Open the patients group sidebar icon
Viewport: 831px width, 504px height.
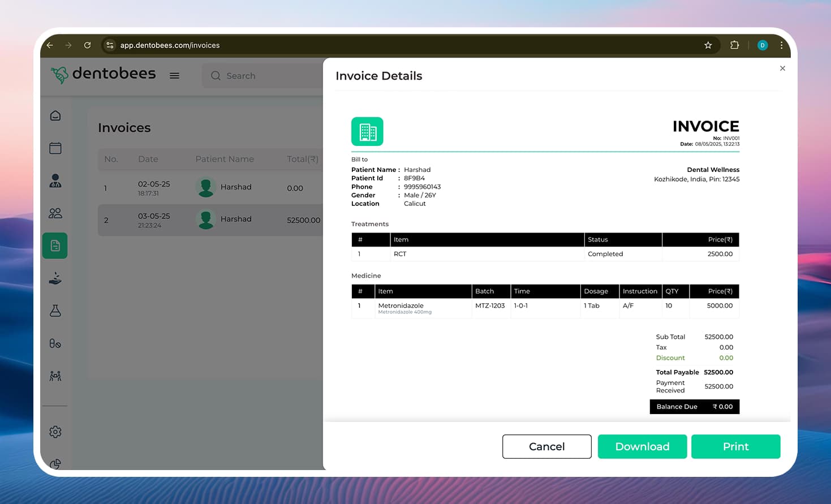point(55,213)
